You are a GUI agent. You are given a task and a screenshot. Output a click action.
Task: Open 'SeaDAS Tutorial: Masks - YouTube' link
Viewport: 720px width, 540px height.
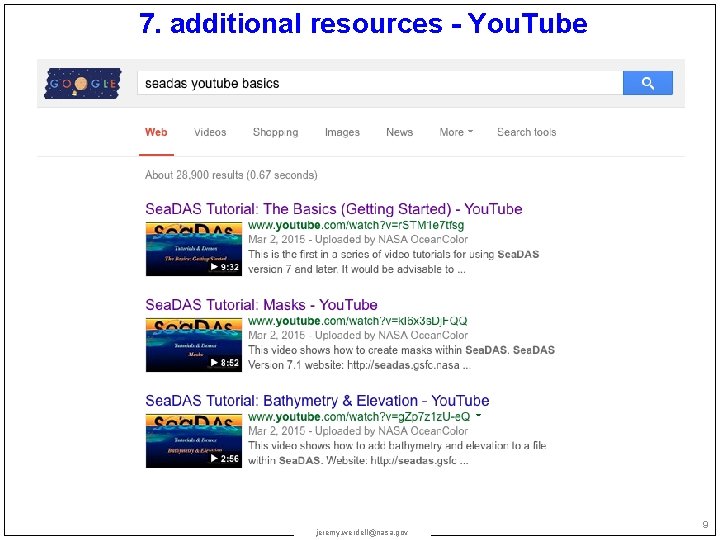click(x=261, y=305)
